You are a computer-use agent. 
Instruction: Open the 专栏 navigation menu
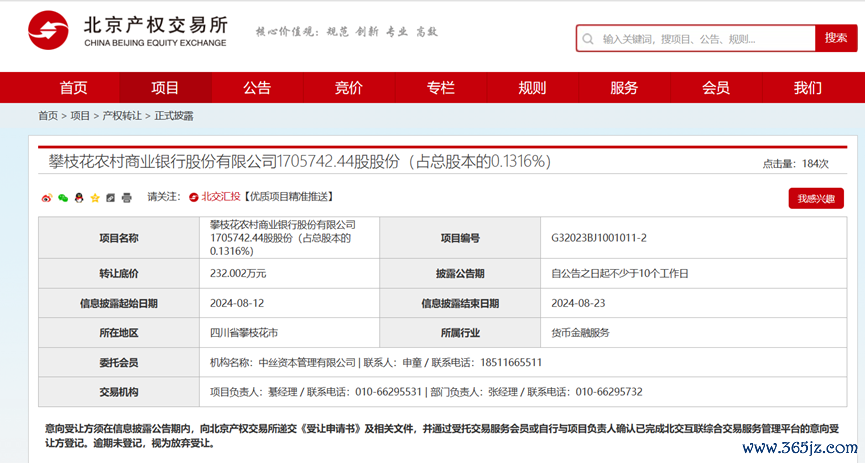[x=440, y=87]
